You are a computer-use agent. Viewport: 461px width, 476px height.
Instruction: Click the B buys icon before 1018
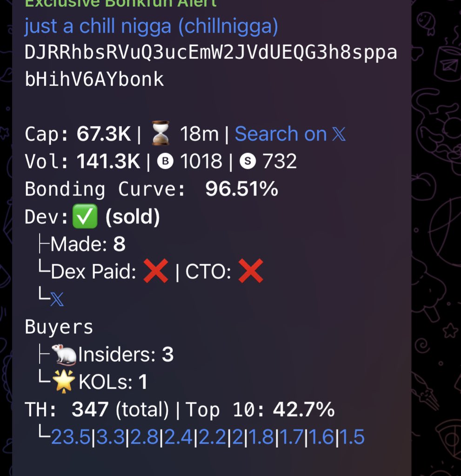click(165, 161)
